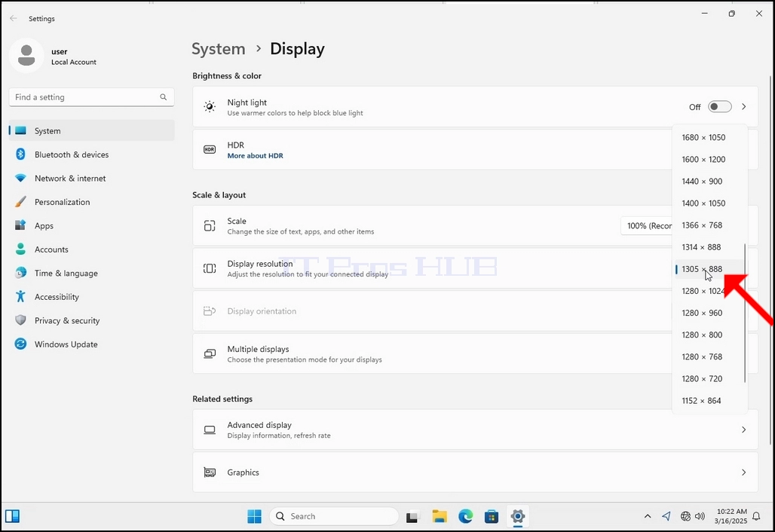Select 1400 × 1050 from the list
775x532 pixels.
click(709, 203)
